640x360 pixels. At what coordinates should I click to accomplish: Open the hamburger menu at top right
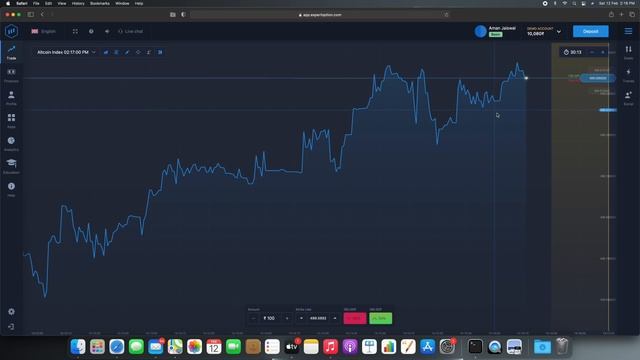tap(628, 31)
